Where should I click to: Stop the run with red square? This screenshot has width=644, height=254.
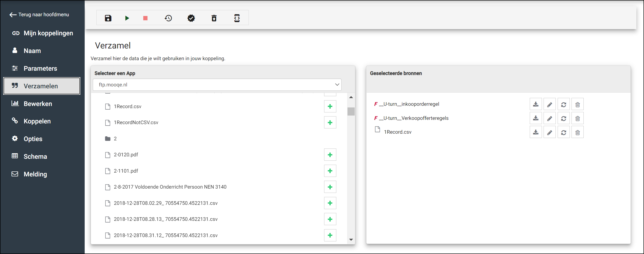click(145, 18)
